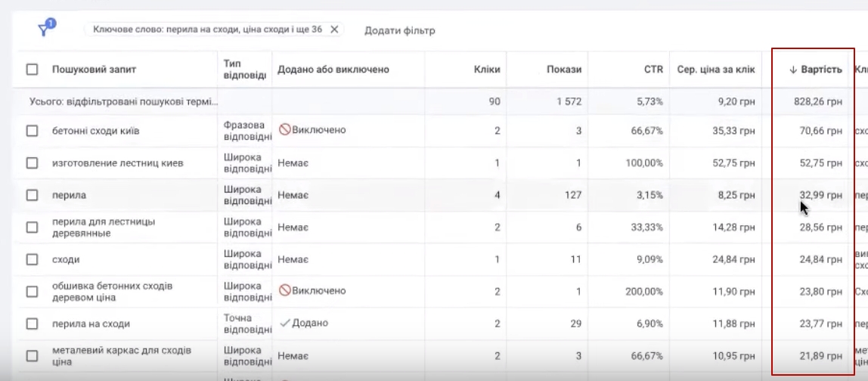Screen dimensions: 868x381
Task: Click Пошуковий запит column header
Action: coord(94,70)
